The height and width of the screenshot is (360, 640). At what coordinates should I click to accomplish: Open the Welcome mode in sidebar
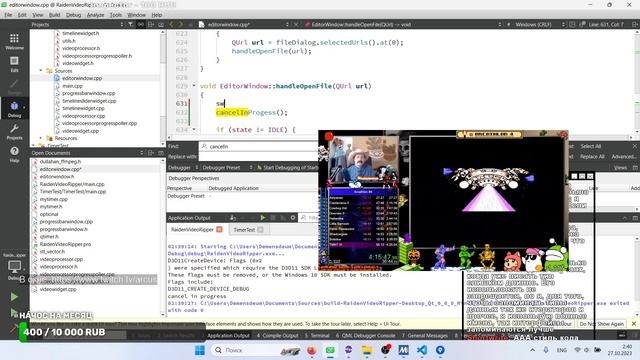[x=14, y=41]
